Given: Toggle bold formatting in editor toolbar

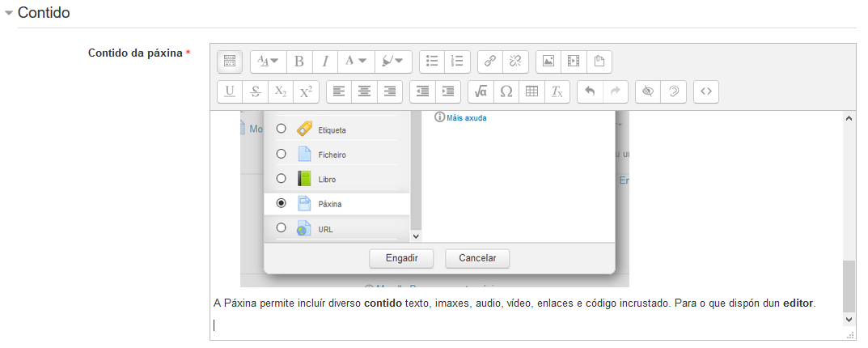Looking at the screenshot, I should [299, 61].
